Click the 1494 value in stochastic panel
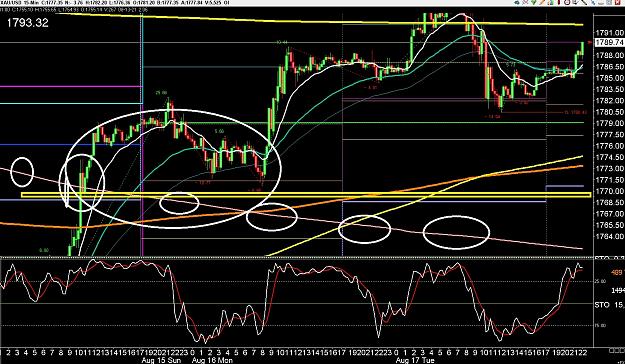 coord(617,290)
